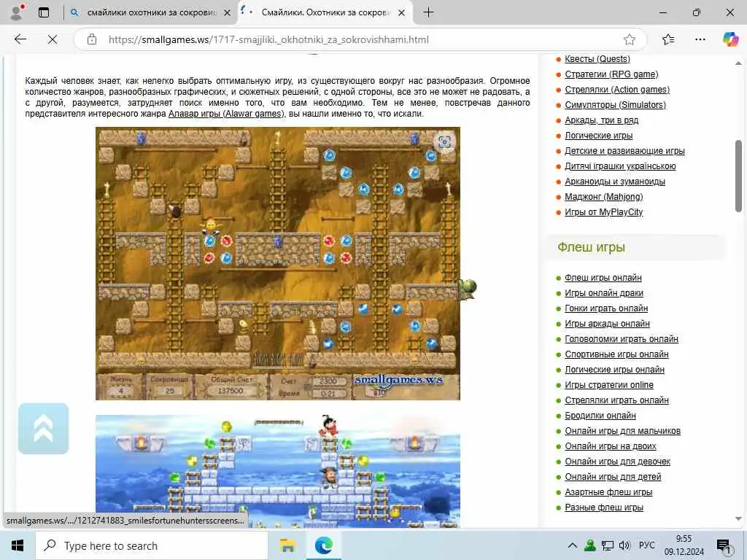Go back with the browser back arrow

[x=20, y=39]
